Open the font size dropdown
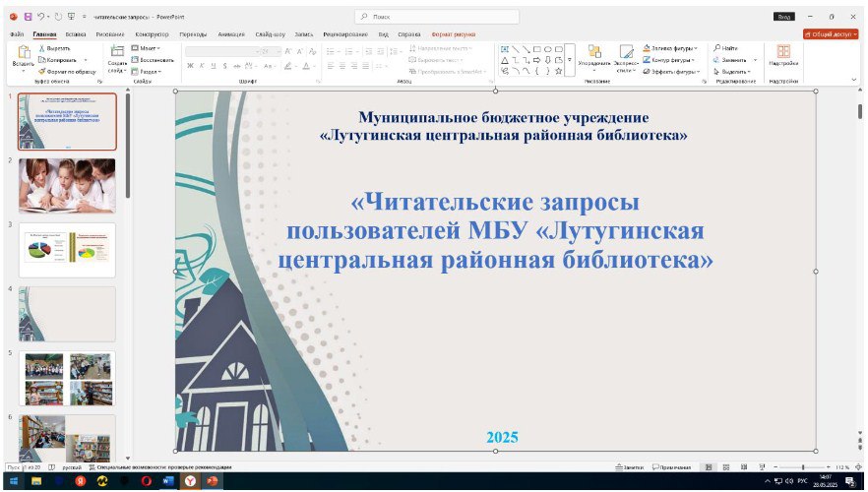The width and height of the screenshot is (868, 492). 279,51
